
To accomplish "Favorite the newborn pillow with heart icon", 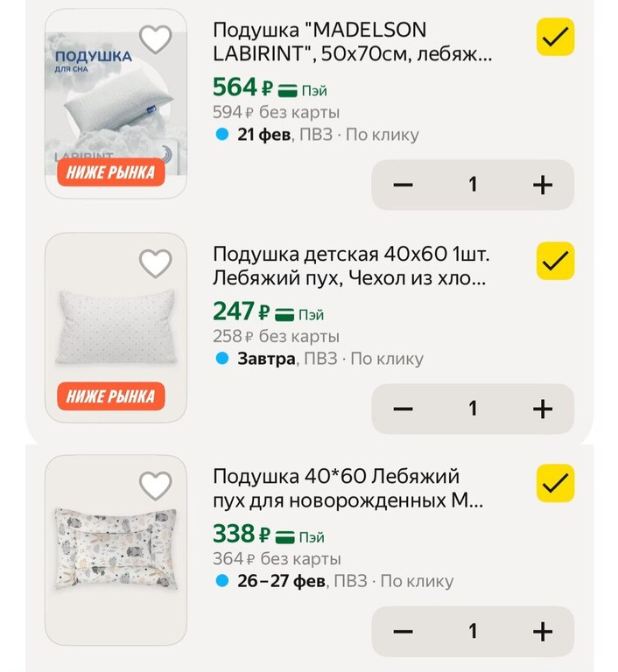I will point(156,486).
